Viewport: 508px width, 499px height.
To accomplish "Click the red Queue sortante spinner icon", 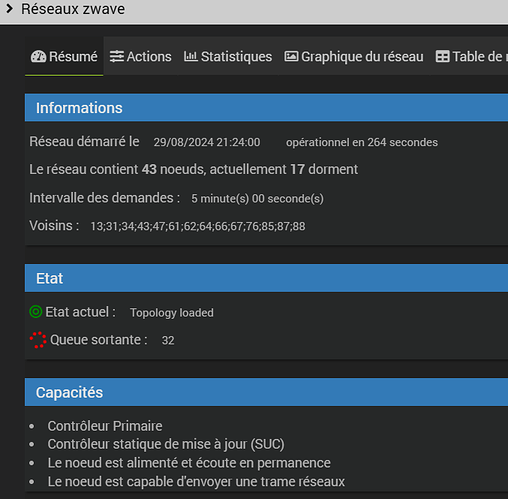I will [x=38, y=340].
